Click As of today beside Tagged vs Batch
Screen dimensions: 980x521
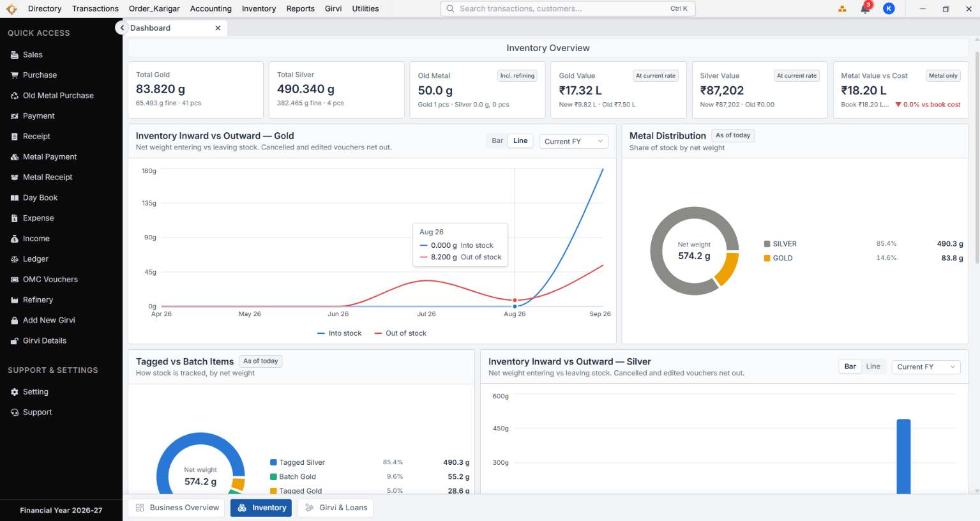[260, 361]
